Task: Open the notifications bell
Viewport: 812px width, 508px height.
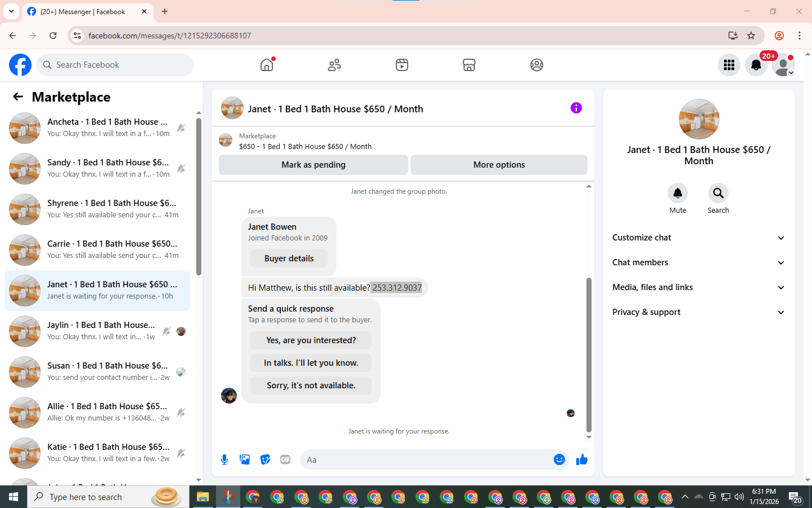Action: 756,65
